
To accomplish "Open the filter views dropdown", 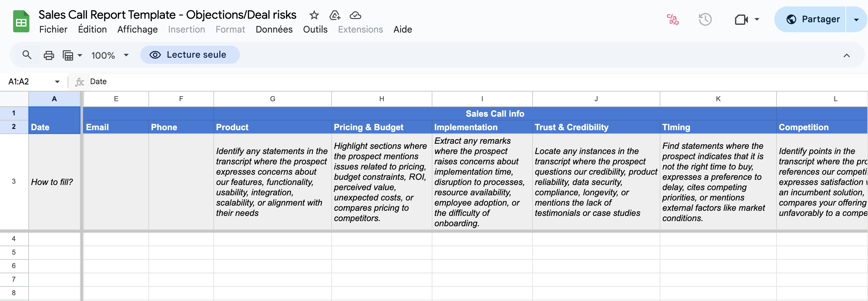I will (72, 55).
